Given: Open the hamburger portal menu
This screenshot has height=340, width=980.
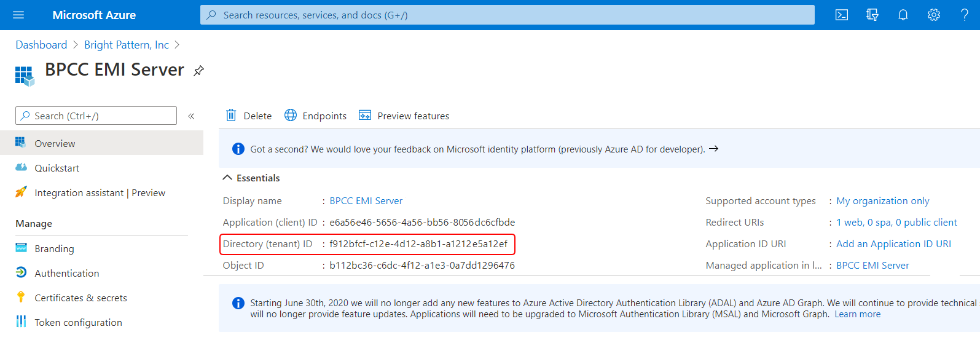Looking at the screenshot, I should (18, 15).
